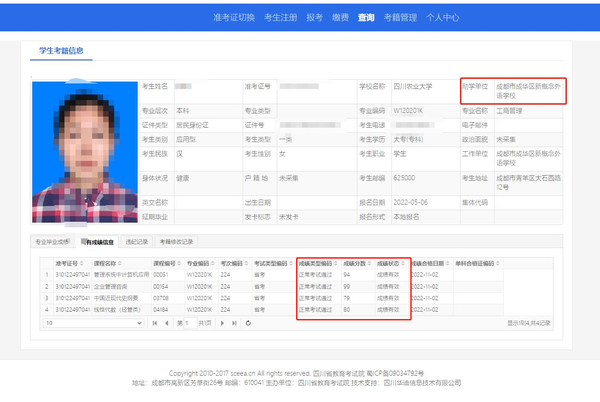Sort by 成绩状态 column arrow
This screenshot has width=600, height=402.
pos(403,264)
